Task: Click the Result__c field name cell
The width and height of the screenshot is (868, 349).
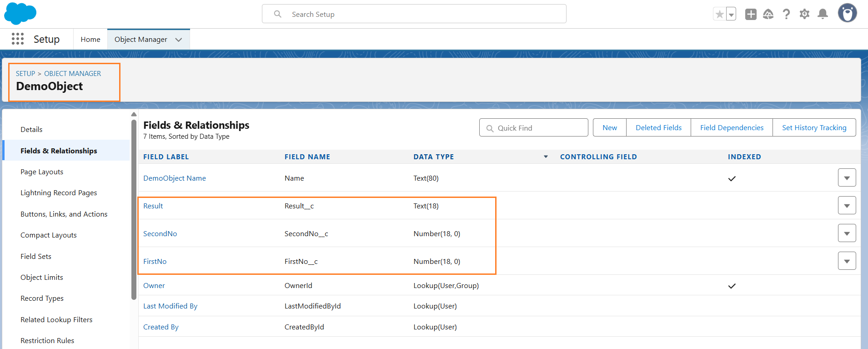Action: [299, 206]
